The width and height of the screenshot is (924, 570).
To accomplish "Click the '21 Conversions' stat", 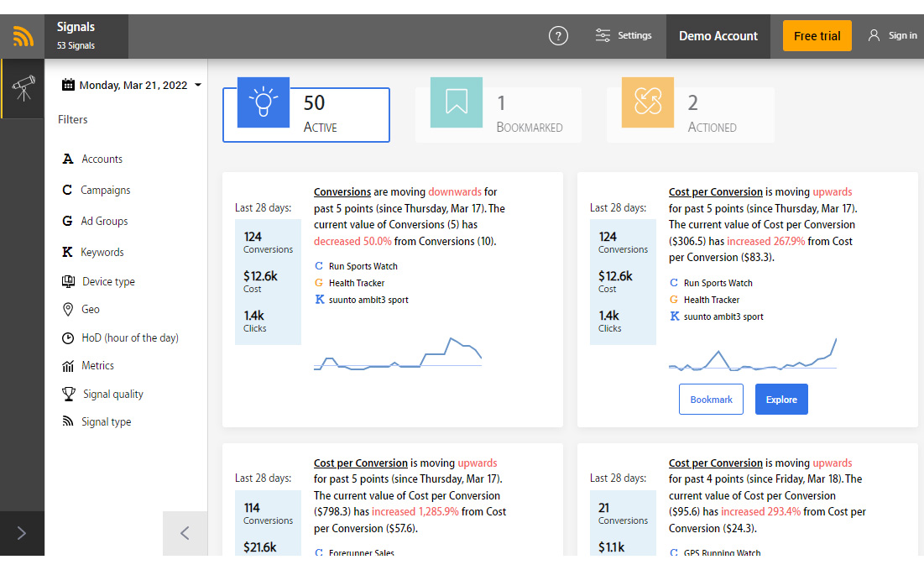I will pyautogui.click(x=623, y=513).
